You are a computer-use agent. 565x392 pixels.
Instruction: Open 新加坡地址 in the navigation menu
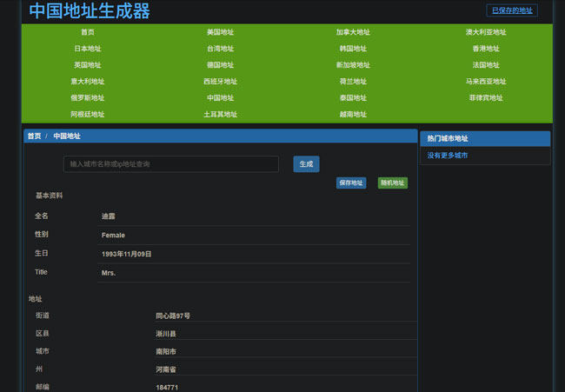coord(353,65)
